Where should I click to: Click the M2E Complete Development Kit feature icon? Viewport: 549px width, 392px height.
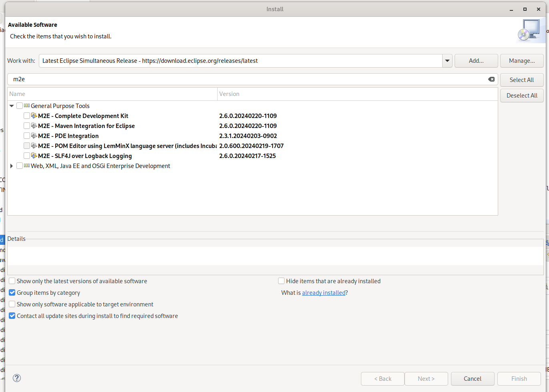coord(34,116)
